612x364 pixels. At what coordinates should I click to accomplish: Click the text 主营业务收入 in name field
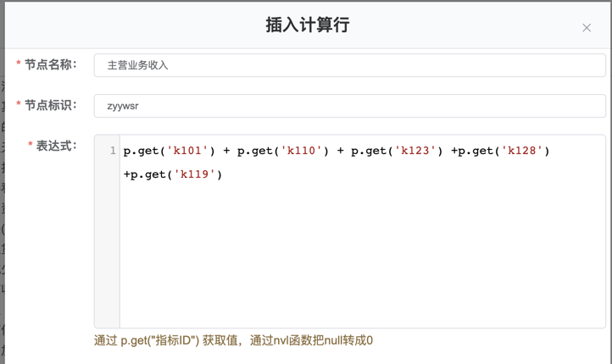click(x=137, y=65)
